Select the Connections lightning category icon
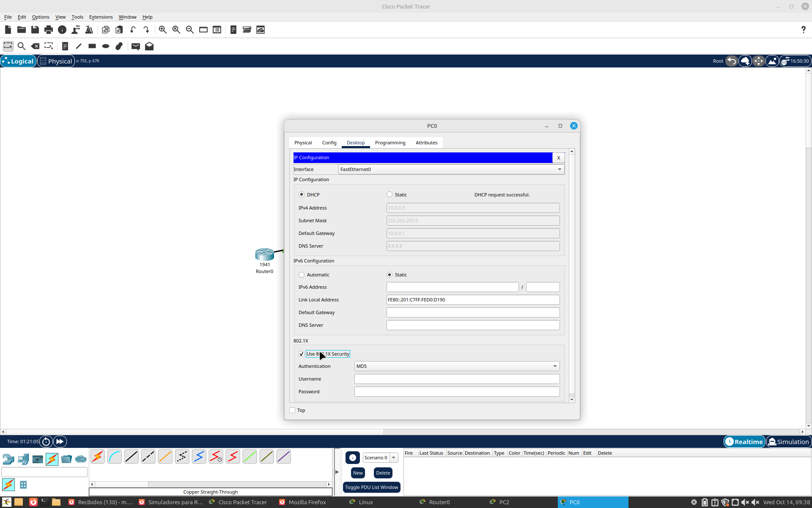The width and height of the screenshot is (812, 508). click(x=52, y=459)
